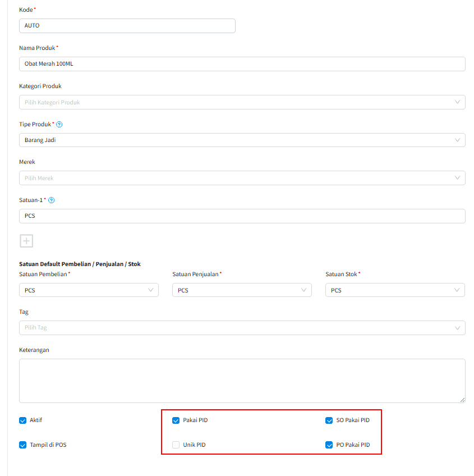The width and height of the screenshot is (474, 476).
Task: Expand the Tipe Produk dropdown
Action: pyautogui.click(x=242, y=140)
